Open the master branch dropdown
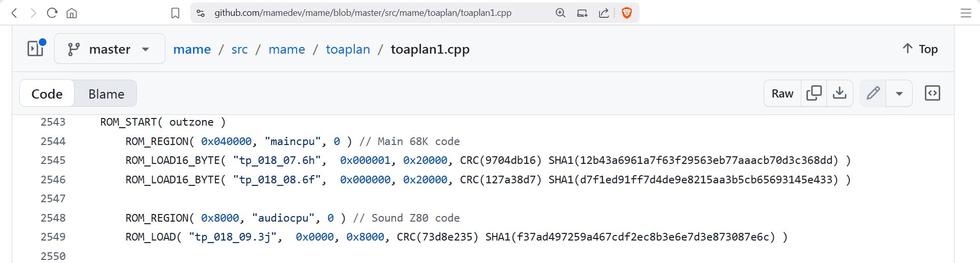 pyautogui.click(x=109, y=49)
